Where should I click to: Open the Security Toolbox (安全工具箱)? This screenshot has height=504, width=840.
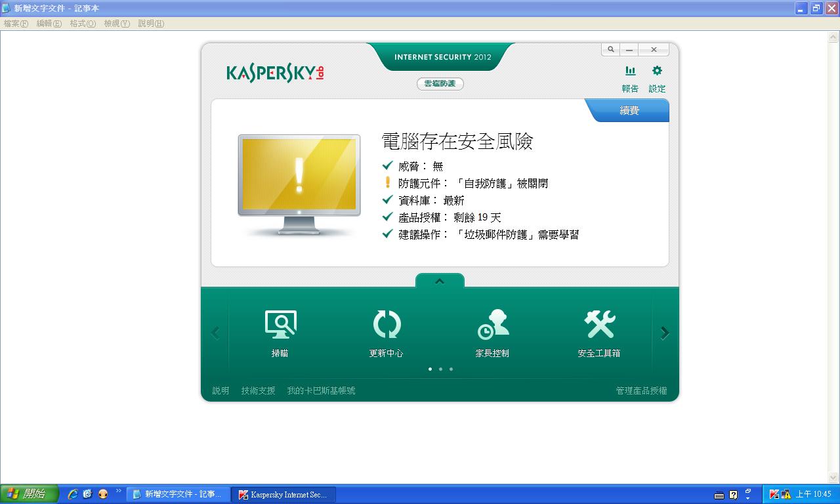[599, 331]
